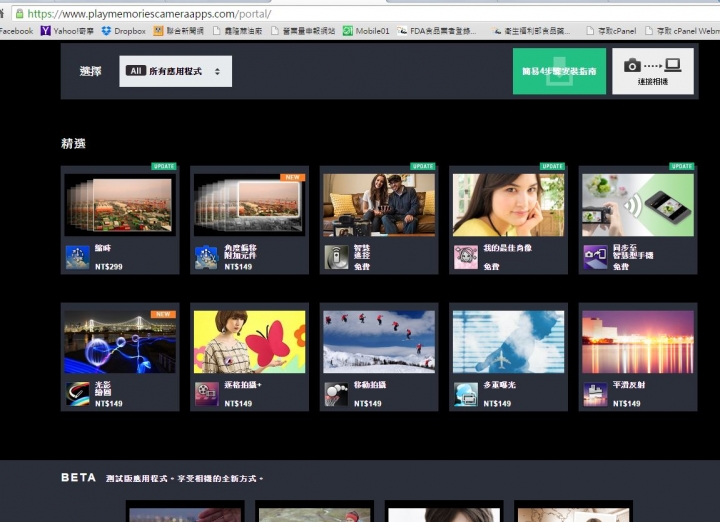Viewport: 720px width, 522px height.
Task: Open the 衛生福利部食品 bookmark
Action: [x=531, y=31]
